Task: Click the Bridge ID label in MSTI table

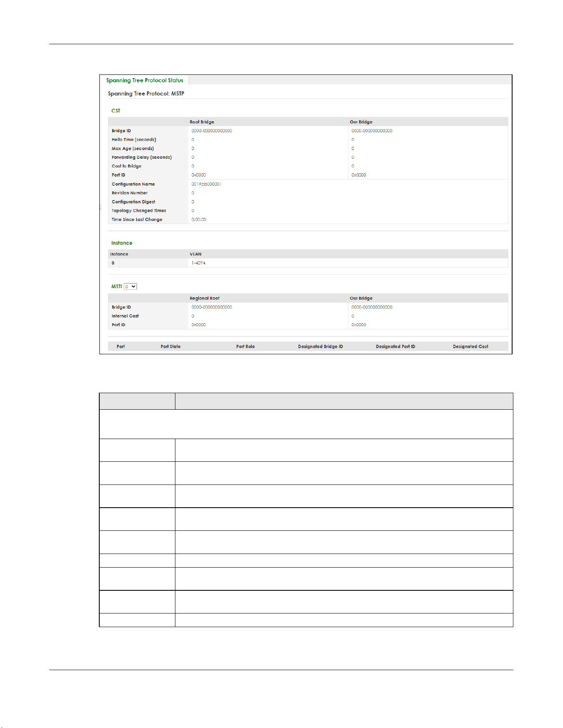Action: tap(121, 308)
